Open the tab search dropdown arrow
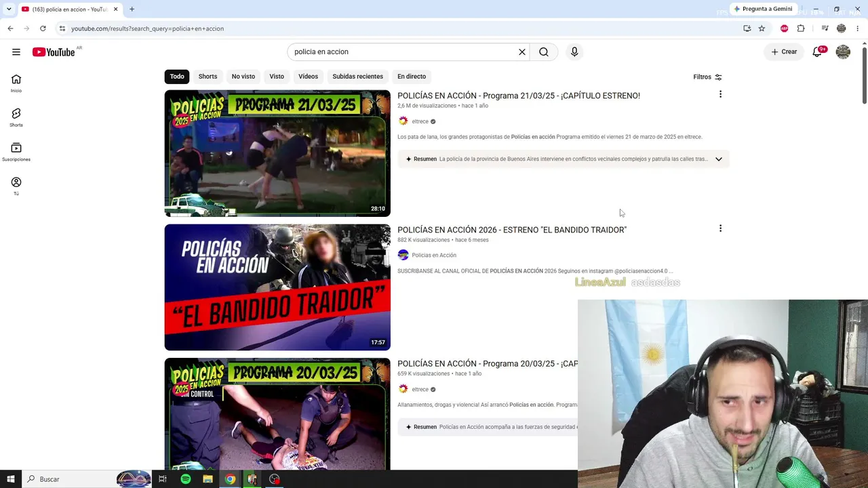This screenshot has width=868, height=488. [x=9, y=9]
